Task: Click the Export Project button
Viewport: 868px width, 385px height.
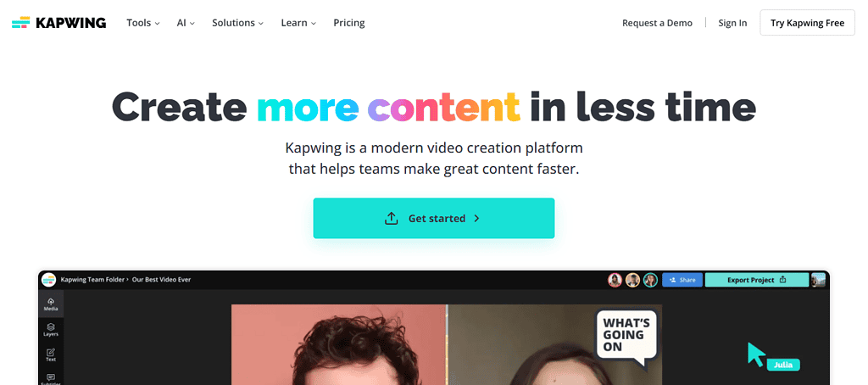Action: coord(756,280)
